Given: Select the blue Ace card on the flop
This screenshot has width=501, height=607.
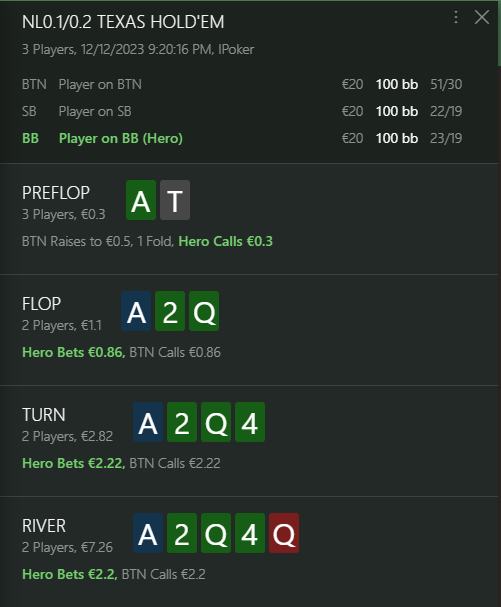Looking at the screenshot, I should click(x=136, y=311).
